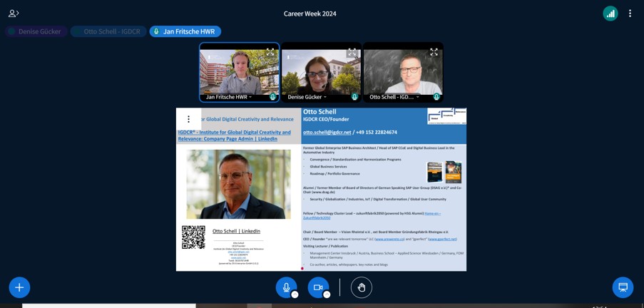Click 'Roadmap / Portfolio Governance' bullet
This screenshot has height=308, width=644.
(x=334, y=173)
